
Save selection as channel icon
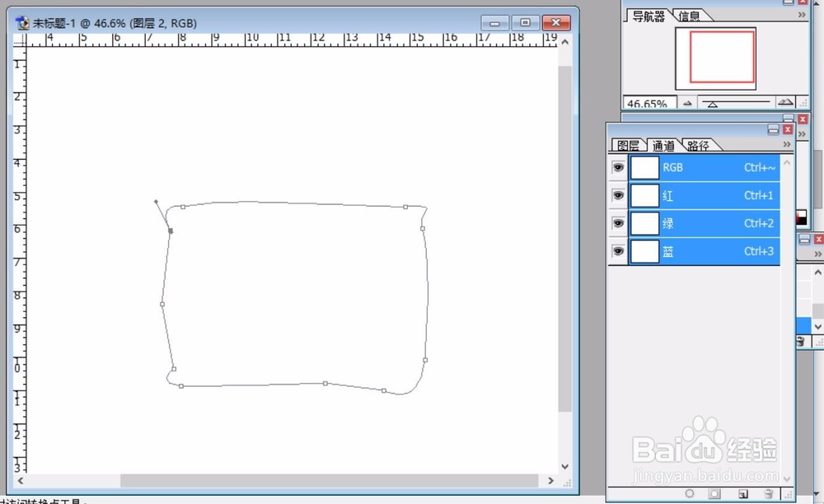(x=714, y=493)
